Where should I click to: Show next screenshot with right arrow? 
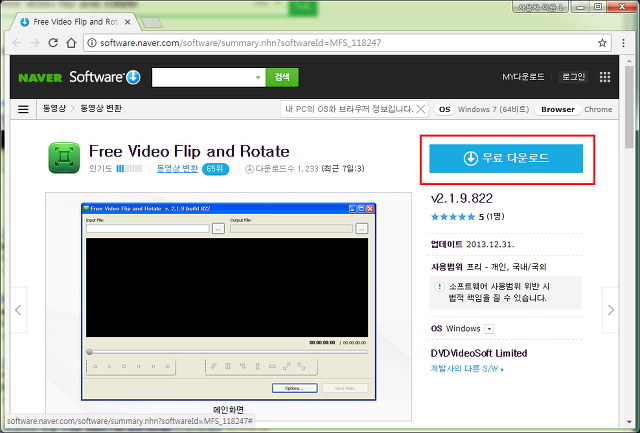tap(610, 310)
